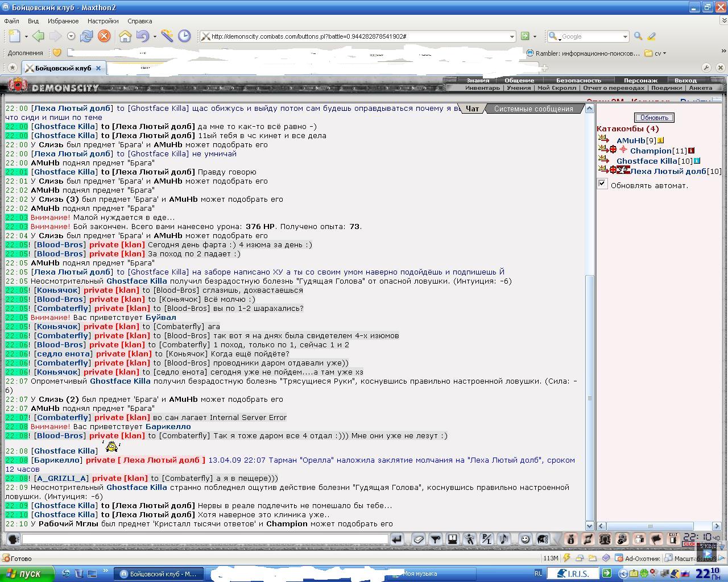Click the system messages monitor icon
Image resolution: width=728 pixels, height=582 pixels.
453,539
